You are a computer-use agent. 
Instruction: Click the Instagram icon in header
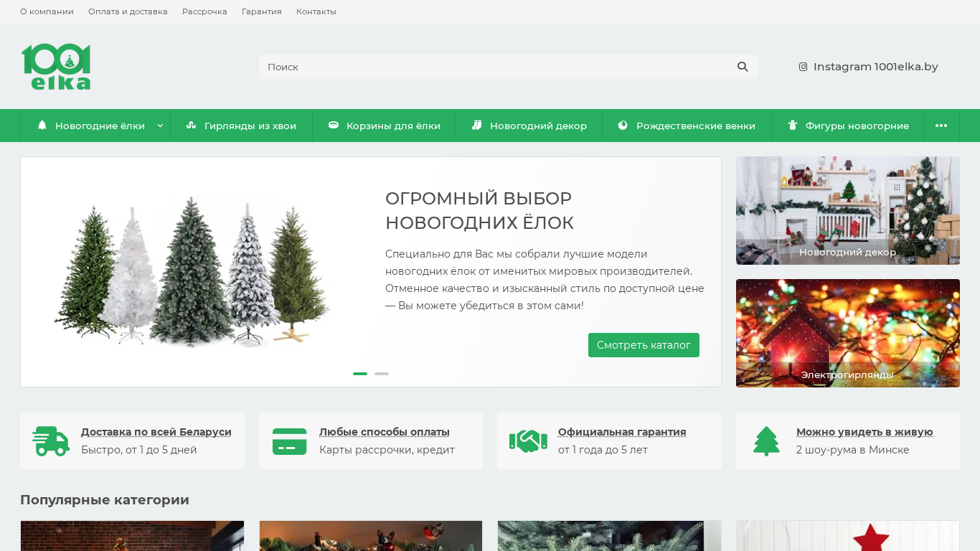click(804, 67)
